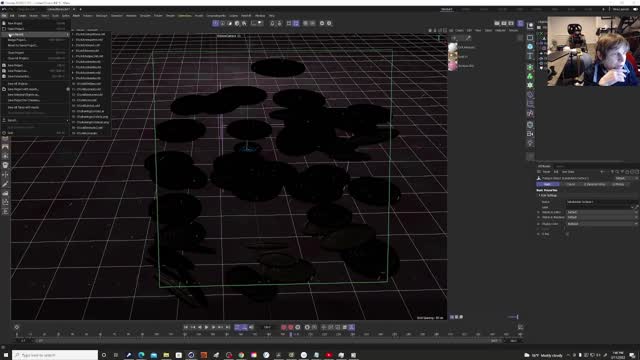Image resolution: width=640 pixels, height=360 pixels.
Task: Toggle the red Autokeying button
Action: click(291, 327)
